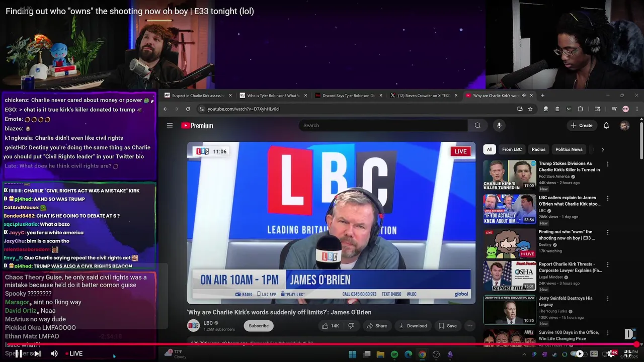Bookmark this page with star icon
Viewport: 644px width, 362px height.
click(530, 109)
